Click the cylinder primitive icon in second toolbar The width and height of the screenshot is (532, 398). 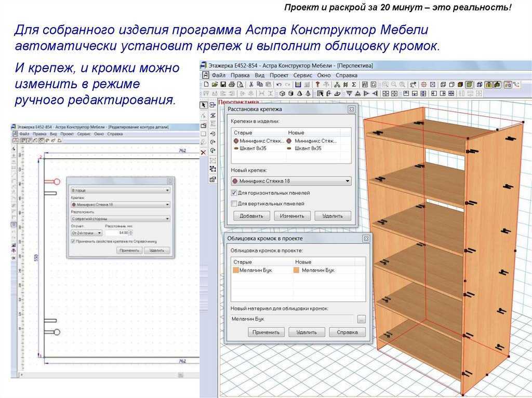[x=291, y=93]
